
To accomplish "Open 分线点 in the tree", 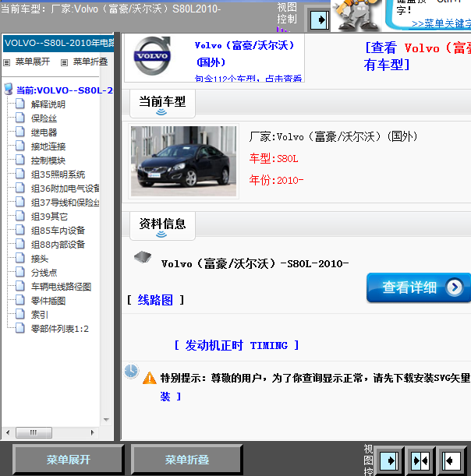I will pos(44,273).
